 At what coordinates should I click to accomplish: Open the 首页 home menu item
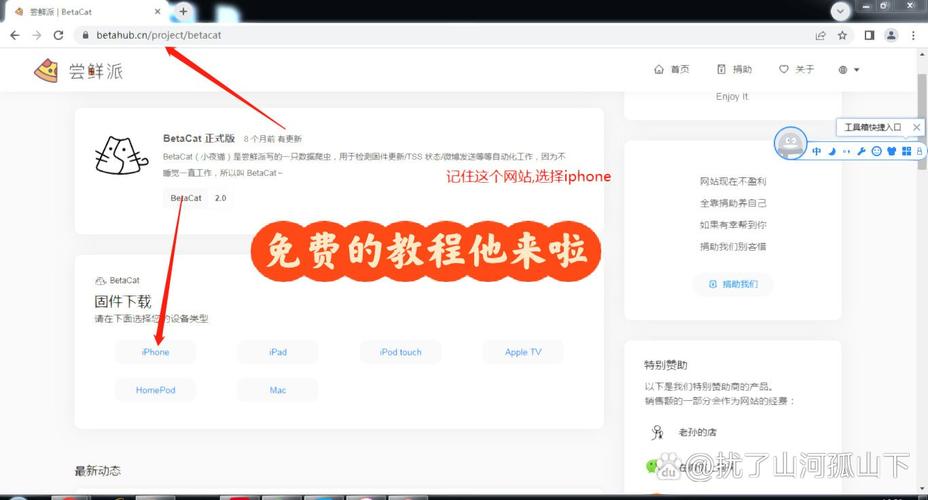point(672,69)
